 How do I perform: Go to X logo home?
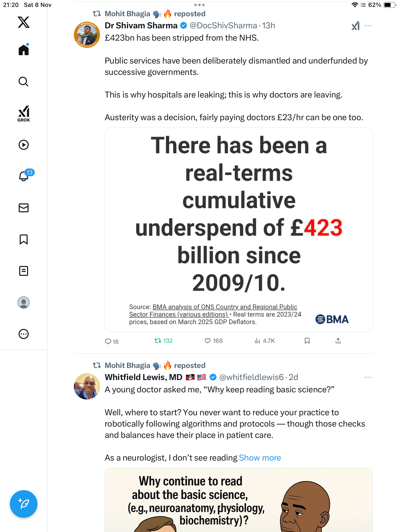pyautogui.click(x=24, y=22)
